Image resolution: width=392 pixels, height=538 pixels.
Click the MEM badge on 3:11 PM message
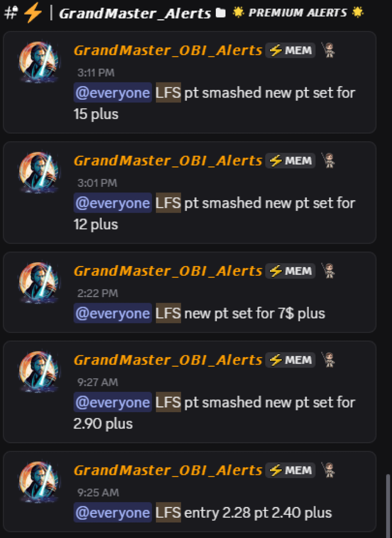290,50
